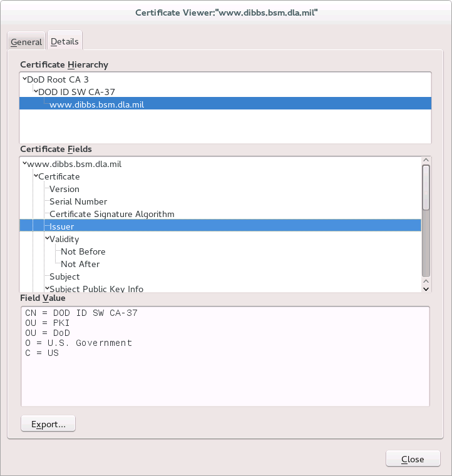The width and height of the screenshot is (452, 476).
Task: Click the O = U.S. Government line
Action: [78, 343]
